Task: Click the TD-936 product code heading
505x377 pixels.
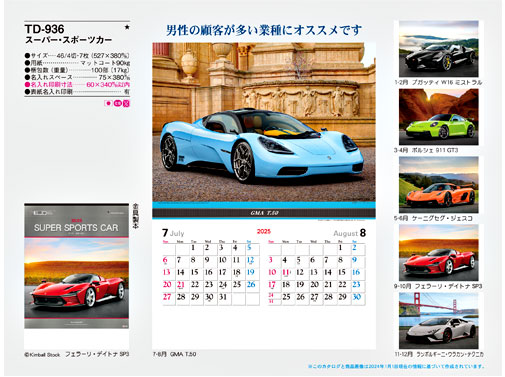Action: (44, 29)
